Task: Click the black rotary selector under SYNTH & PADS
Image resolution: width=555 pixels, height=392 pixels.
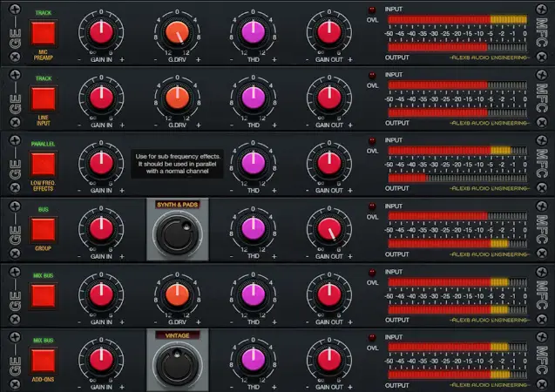Action: coord(177,233)
